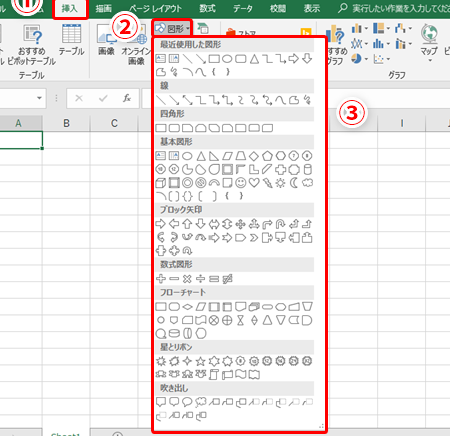Pick the smiley face shape
This screenshot has height=436, width=450.
(241, 183)
